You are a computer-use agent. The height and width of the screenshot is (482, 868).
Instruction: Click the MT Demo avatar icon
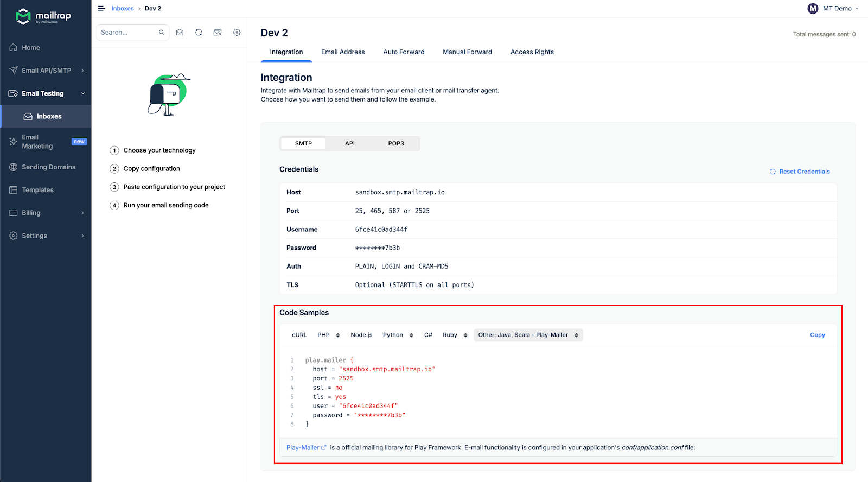tap(813, 9)
